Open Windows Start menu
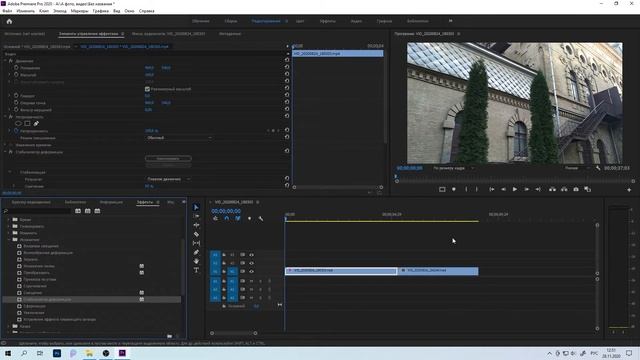640x360 pixels. 8,353
